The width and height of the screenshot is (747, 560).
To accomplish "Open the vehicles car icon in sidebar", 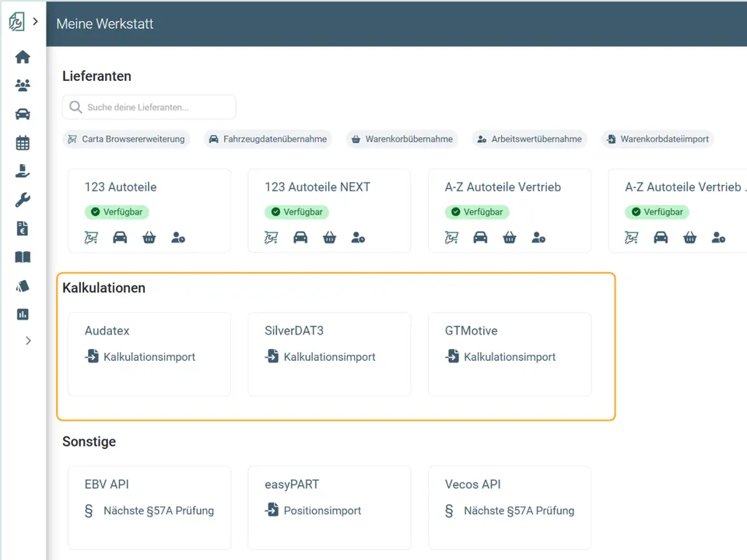I will click(x=23, y=114).
